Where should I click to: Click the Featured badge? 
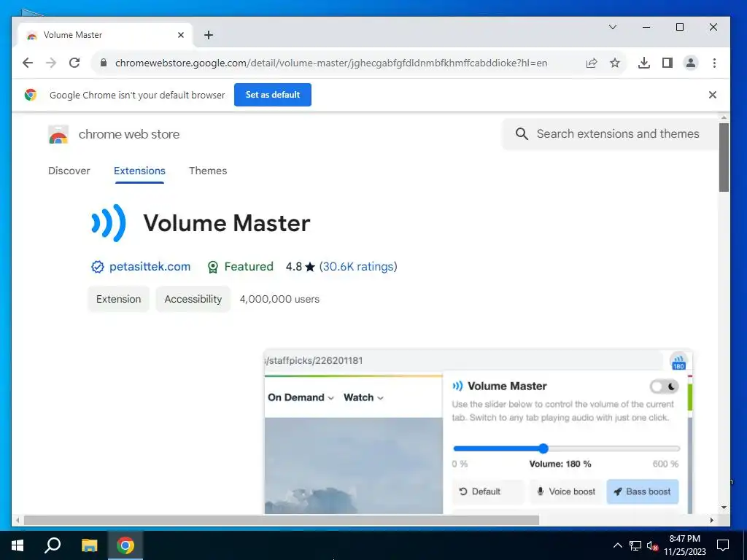pos(241,267)
